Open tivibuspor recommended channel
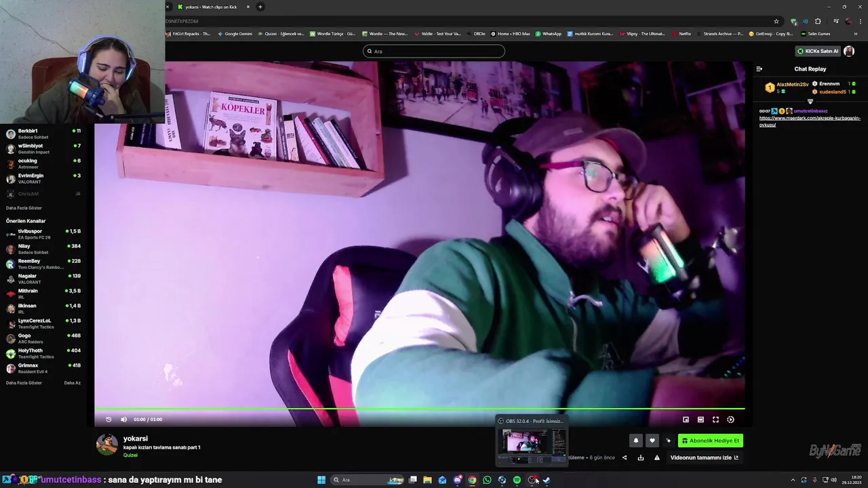868x488 pixels. (x=43, y=234)
